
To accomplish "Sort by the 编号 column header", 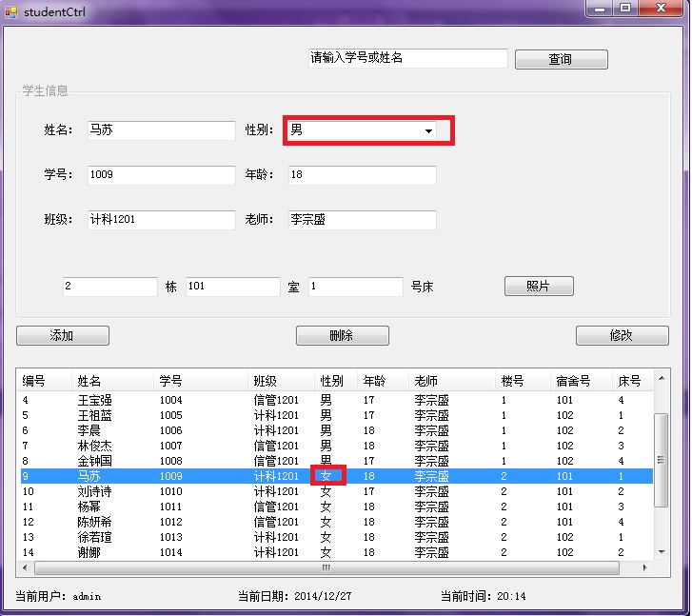I will (44, 381).
